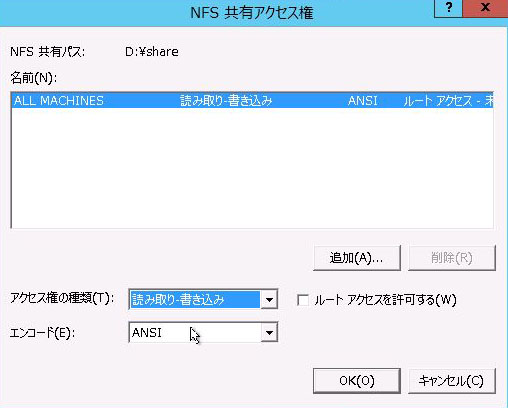
Task: Select the ALL MACHINES list entry
Action: [x=252, y=100]
